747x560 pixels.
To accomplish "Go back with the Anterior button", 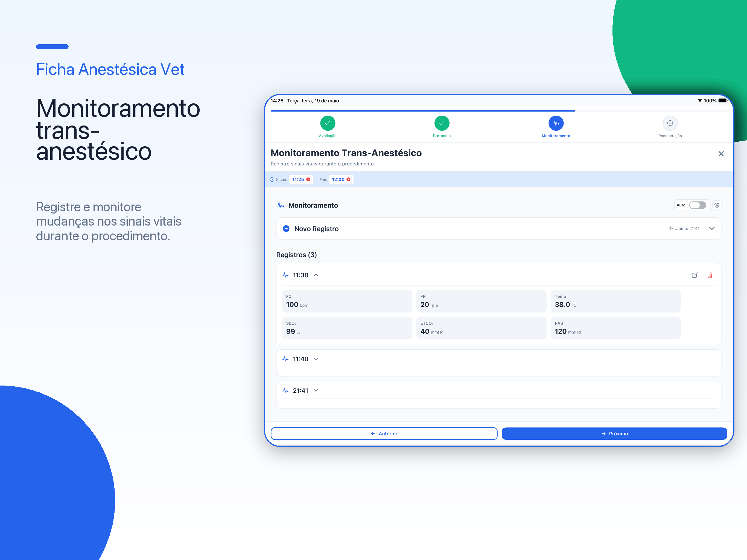I will 384,434.
